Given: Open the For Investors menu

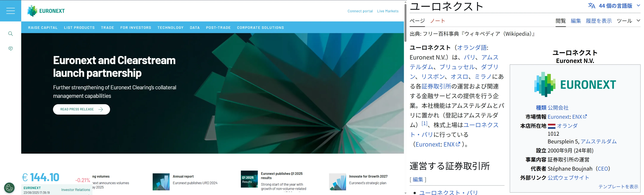Looking at the screenshot, I should 136,28.
